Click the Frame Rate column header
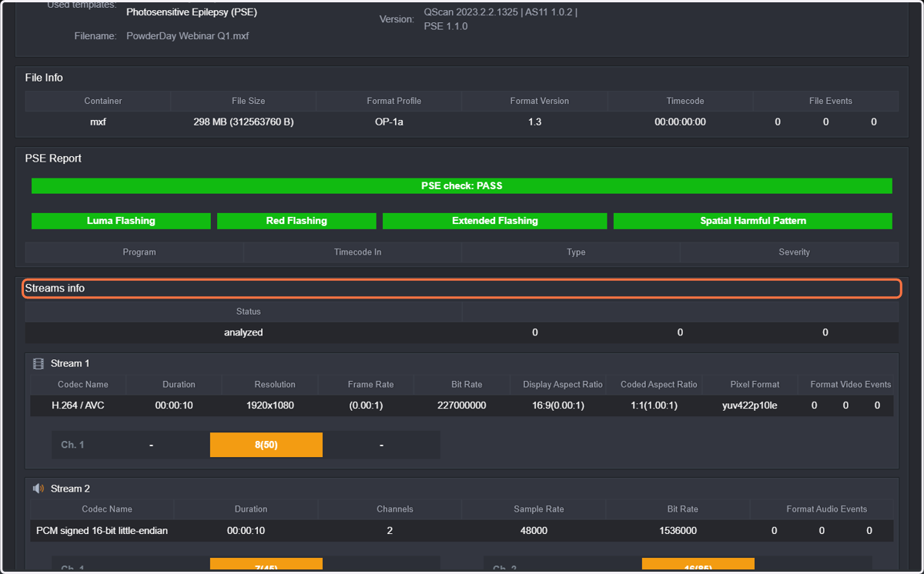The image size is (924, 574). point(371,384)
